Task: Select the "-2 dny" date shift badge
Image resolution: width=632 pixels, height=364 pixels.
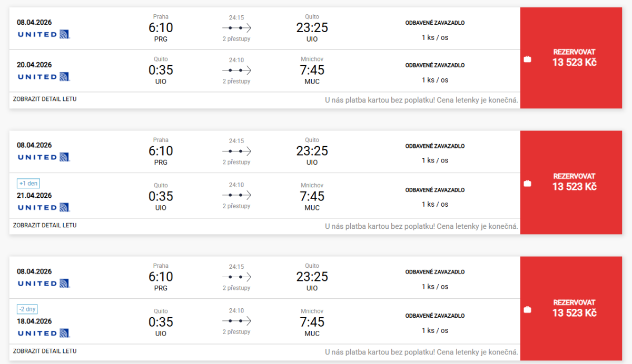Action: point(28,309)
